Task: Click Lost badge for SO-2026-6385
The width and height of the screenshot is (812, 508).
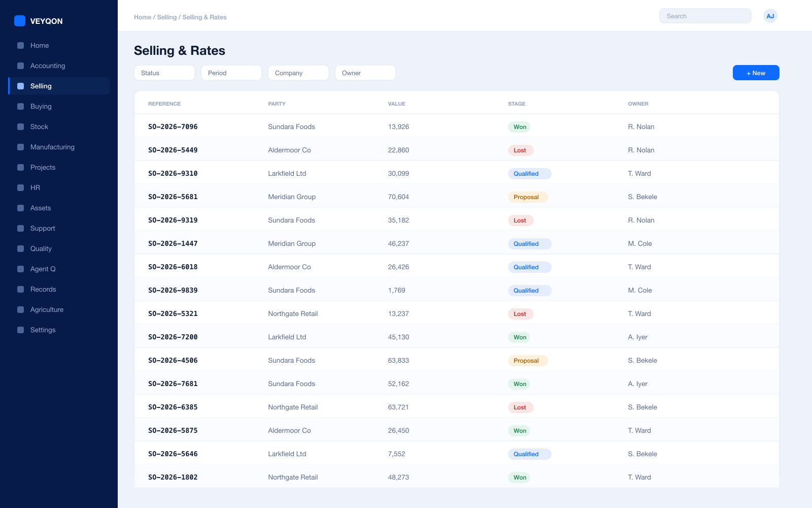Action: coord(521,407)
